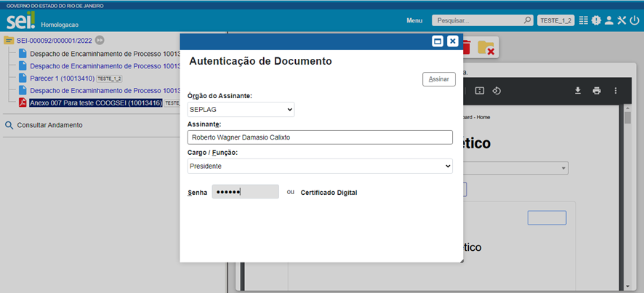This screenshot has height=293, width=644.
Task: Click the fast-forward icon beside the process number
Action: (x=100, y=40)
